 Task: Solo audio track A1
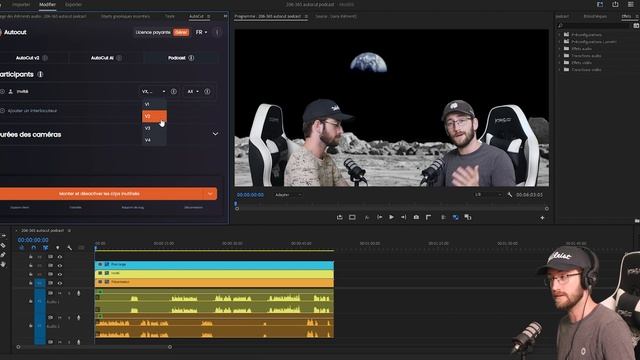pos(69,293)
